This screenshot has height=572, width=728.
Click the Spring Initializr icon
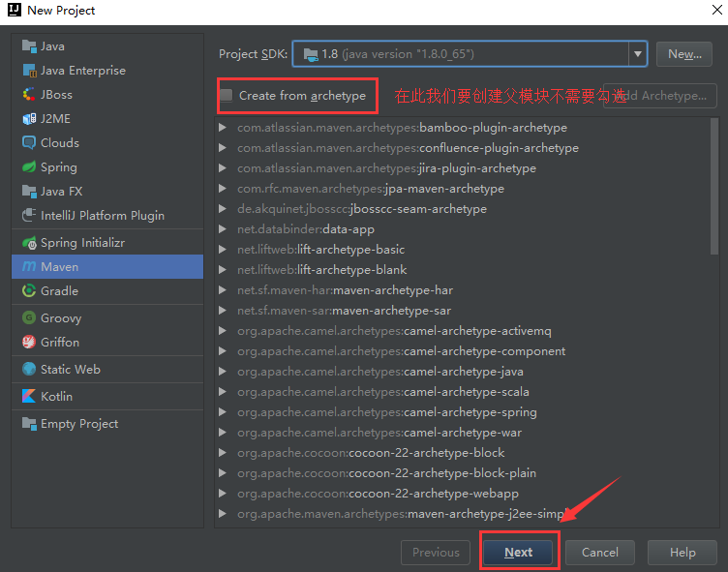[x=29, y=243]
